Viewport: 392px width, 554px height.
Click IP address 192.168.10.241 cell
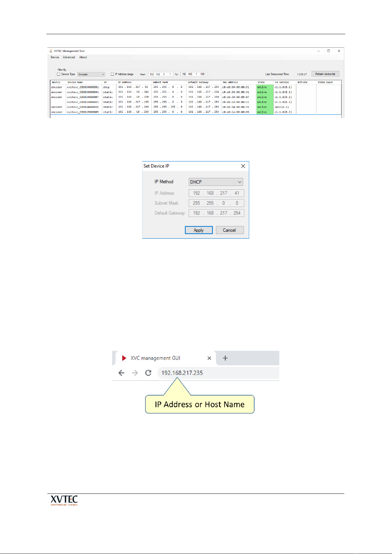(x=134, y=92)
